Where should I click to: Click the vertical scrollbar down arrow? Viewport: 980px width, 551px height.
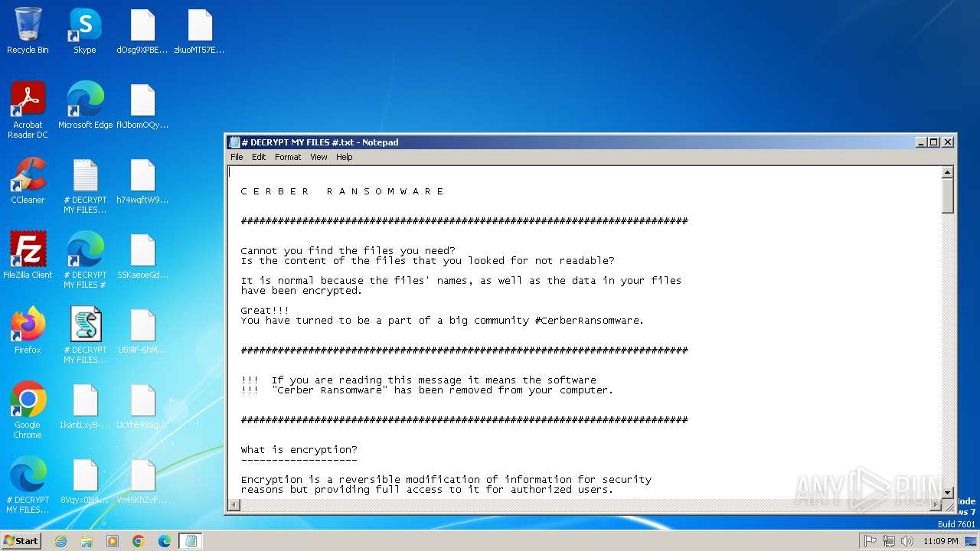(x=948, y=493)
